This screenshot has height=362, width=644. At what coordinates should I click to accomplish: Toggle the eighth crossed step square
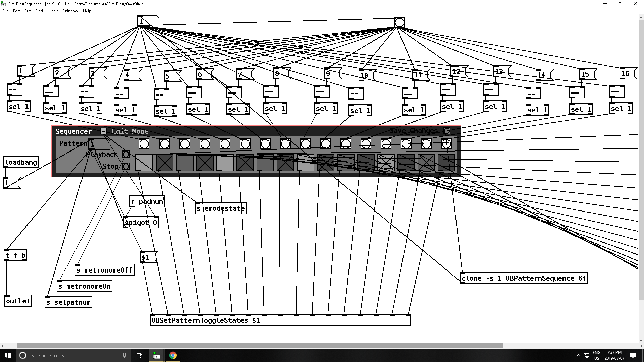pos(285,163)
